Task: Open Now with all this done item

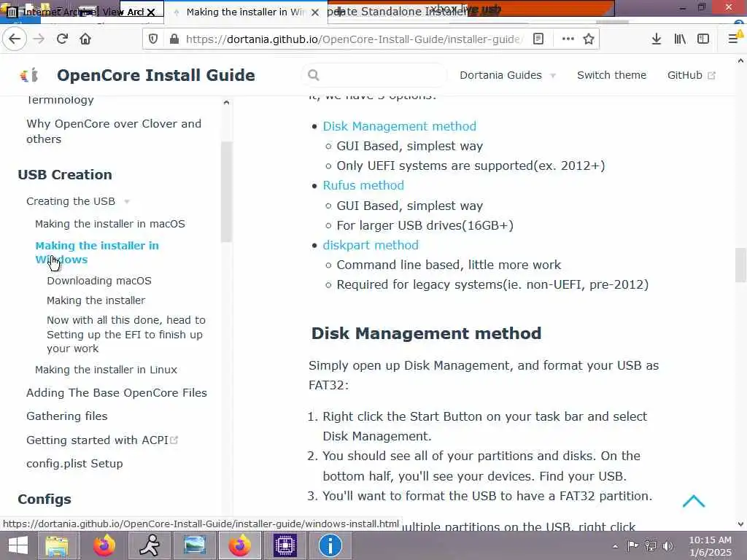Action: pyautogui.click(x=125, y=334)
